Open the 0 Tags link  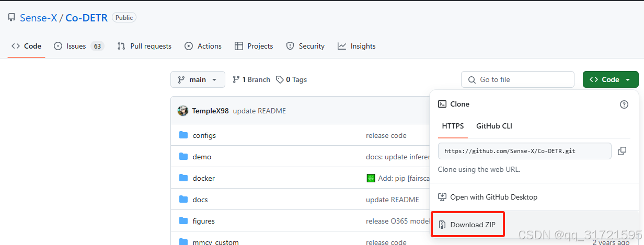click(292, 79)
